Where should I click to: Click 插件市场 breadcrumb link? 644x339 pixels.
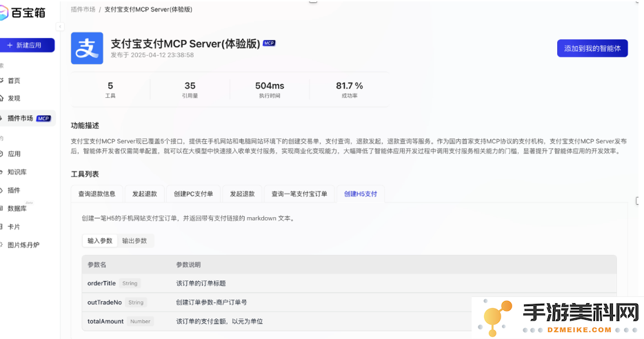pyautogui.click(x=83, y=9)
